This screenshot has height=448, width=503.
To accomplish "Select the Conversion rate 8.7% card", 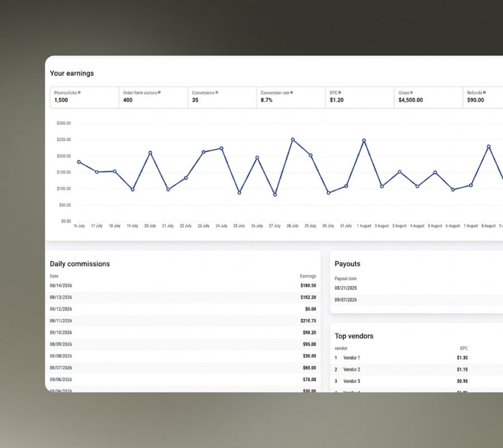I will (291, 97).
